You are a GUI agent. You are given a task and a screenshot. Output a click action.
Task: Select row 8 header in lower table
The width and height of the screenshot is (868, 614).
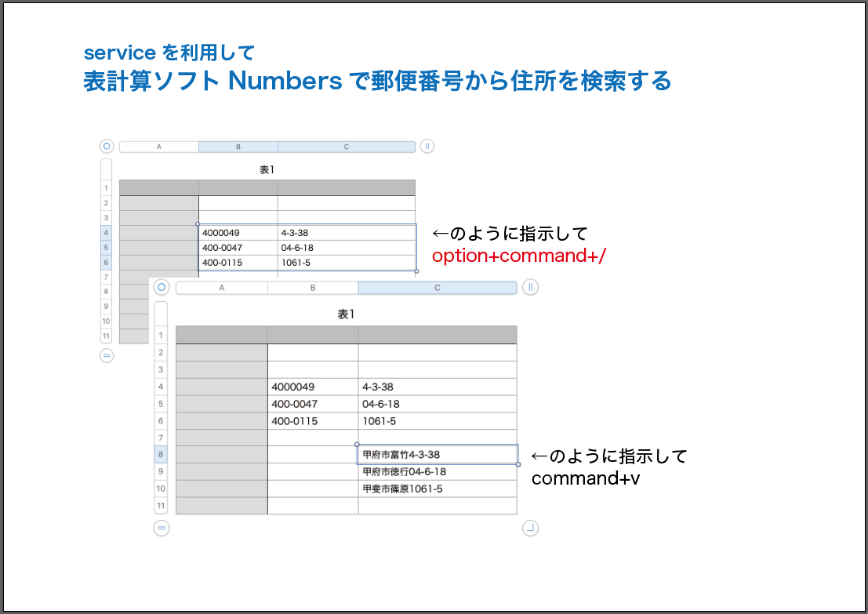(x=161, y=454)
